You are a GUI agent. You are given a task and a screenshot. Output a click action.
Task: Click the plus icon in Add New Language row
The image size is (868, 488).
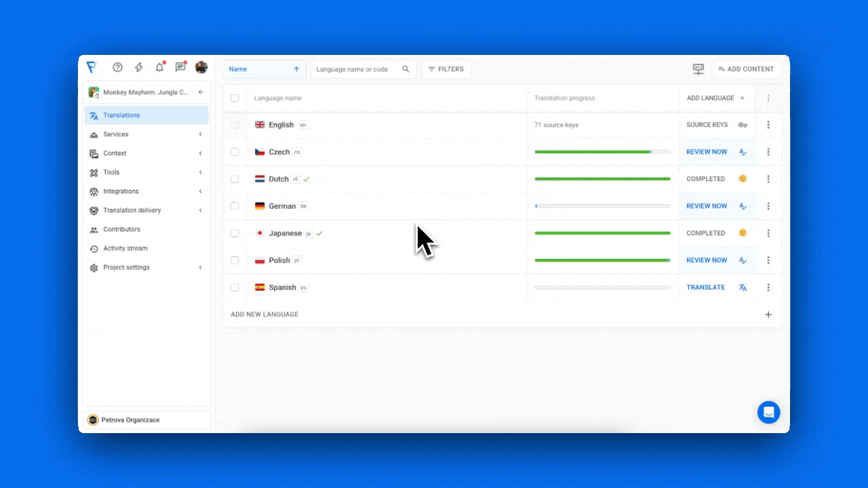click(768, 314)
